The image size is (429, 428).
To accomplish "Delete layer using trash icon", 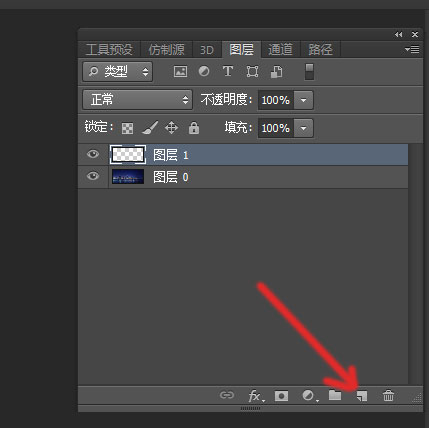I will (x=388, y=396).
